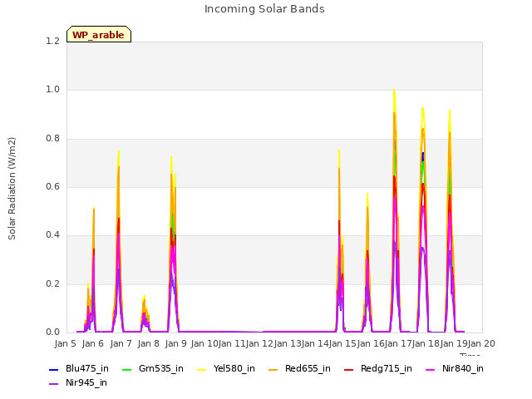
Task: Click the Incoming Solar Bands chart title
Action: [264, 9]
